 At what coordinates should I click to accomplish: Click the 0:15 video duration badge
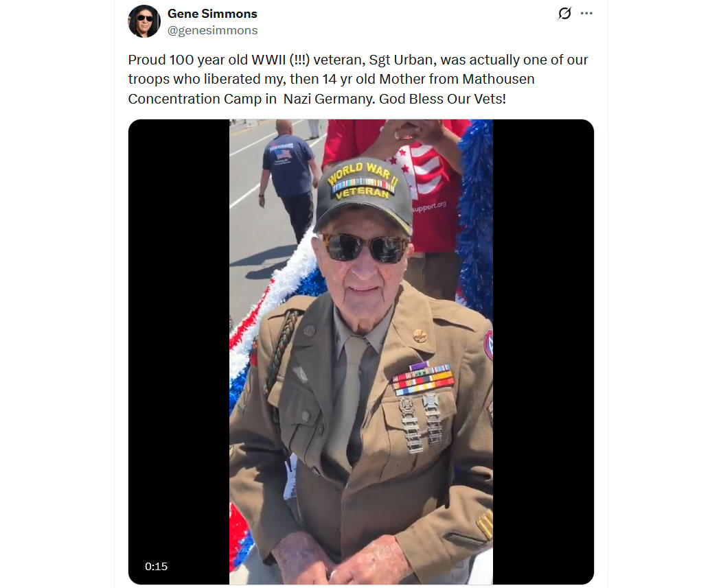point(157,567)
